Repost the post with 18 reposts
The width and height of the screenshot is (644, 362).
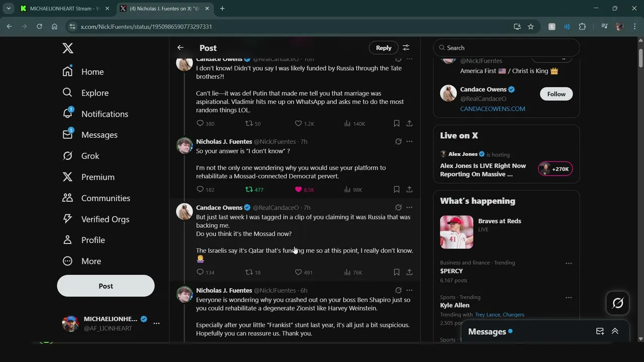[x=253, y=273]
